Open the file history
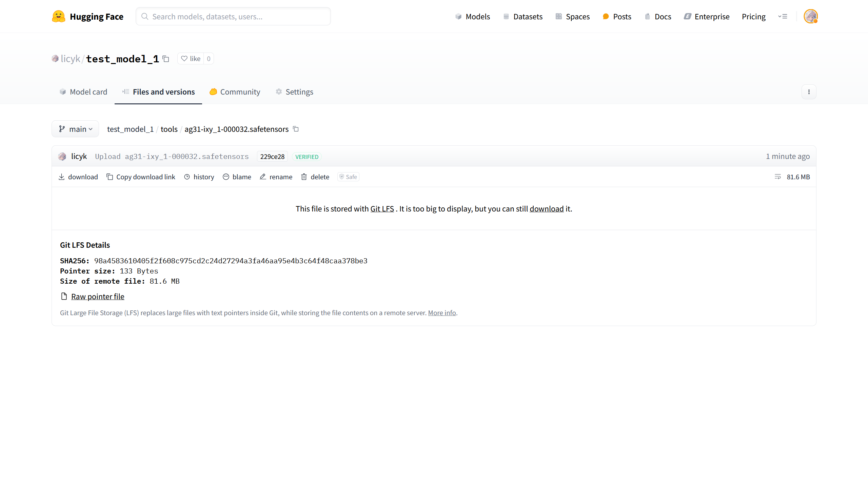The width and height of the screenshot is (868, 488). (x=199, y=177)
